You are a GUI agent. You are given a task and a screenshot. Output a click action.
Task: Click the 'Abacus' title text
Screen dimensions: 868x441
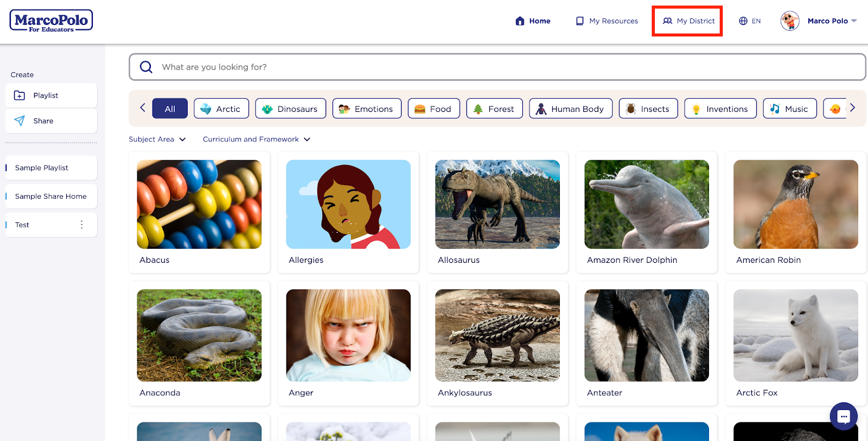[155, 260]
